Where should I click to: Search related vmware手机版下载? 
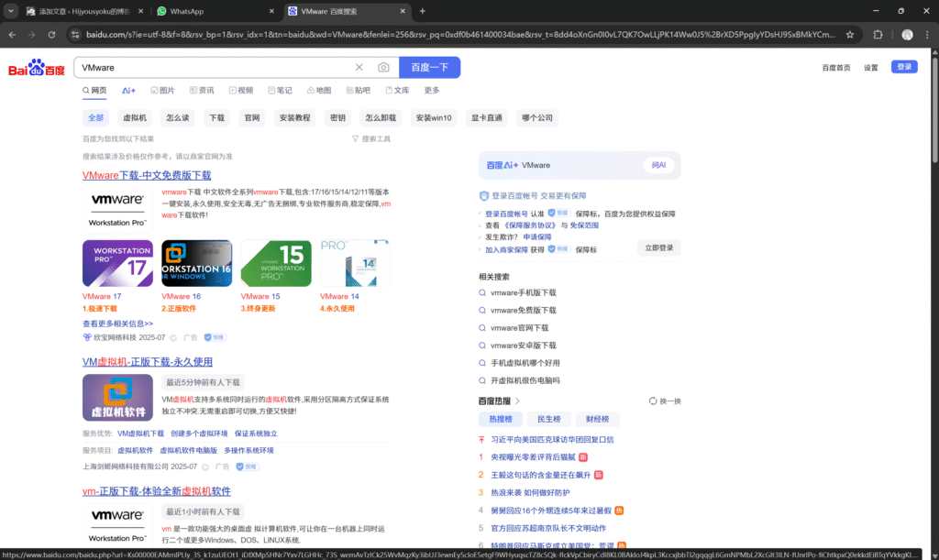pos(524,292)
